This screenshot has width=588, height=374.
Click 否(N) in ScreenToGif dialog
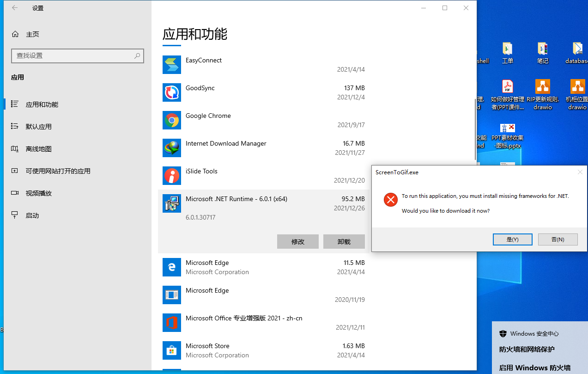pos(558,239)
